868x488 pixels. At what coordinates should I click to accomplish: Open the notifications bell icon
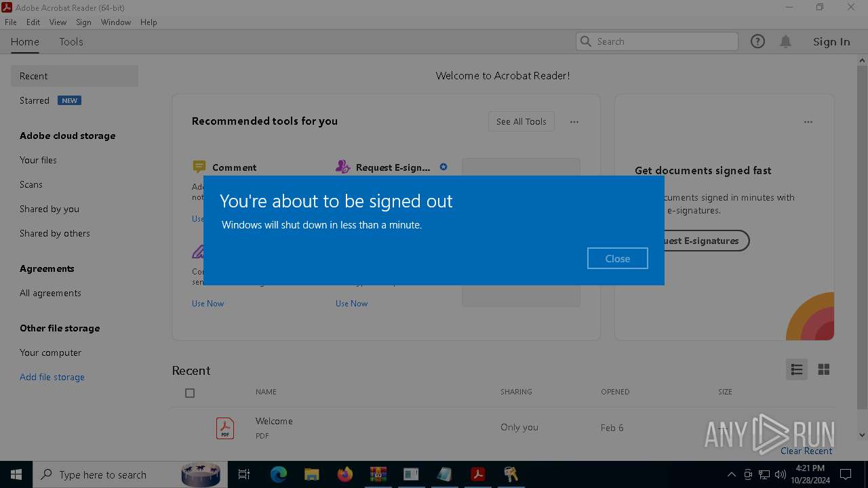785,41
